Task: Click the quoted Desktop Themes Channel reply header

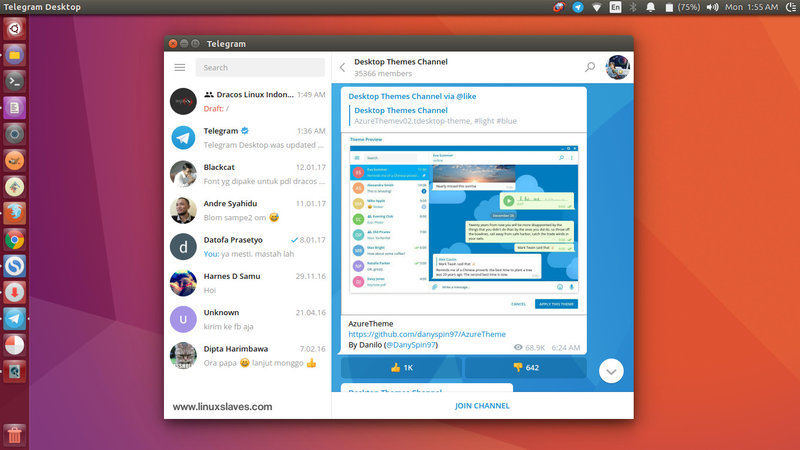Action: coord(401,110)
